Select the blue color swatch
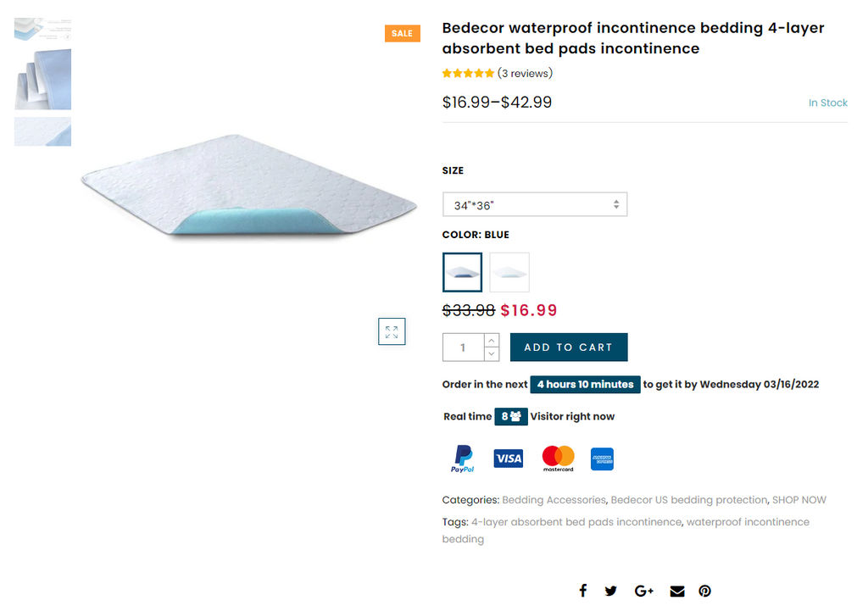This screenshot has height=606, width=868. 463,272
